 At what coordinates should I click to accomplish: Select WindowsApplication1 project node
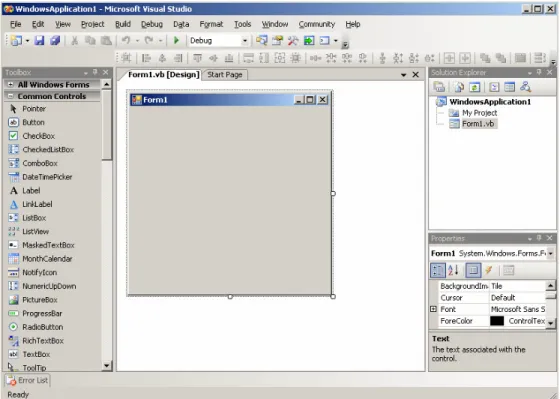click(x=490, y=102)
